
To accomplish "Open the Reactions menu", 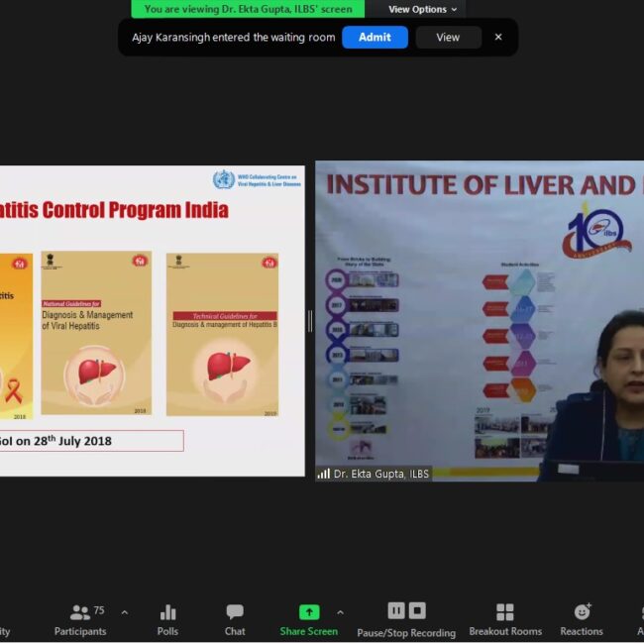I will point(582,619).
